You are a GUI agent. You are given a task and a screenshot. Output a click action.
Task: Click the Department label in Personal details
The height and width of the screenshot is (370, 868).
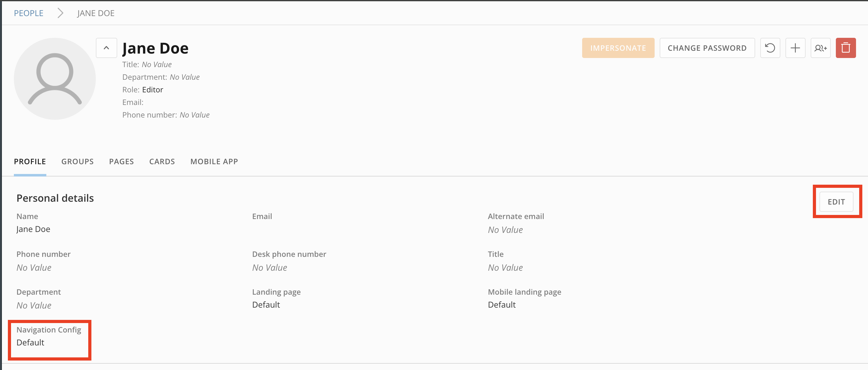(x=39, y=292)
